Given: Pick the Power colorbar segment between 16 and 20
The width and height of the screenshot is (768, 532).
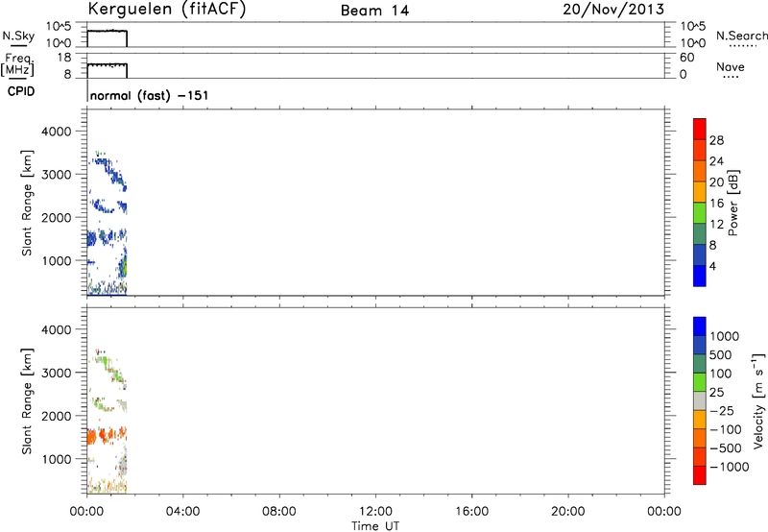Looking at the screenshot, I should (x=700, y=192).
